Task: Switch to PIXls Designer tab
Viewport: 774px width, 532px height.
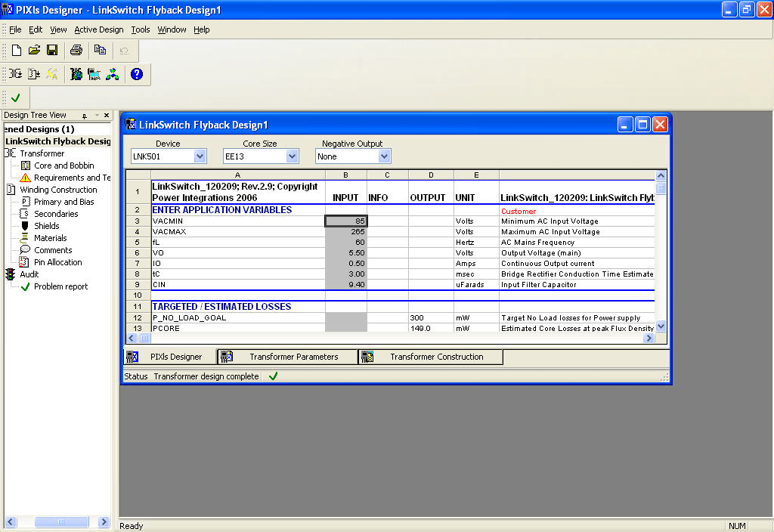Action: point(169,357)
